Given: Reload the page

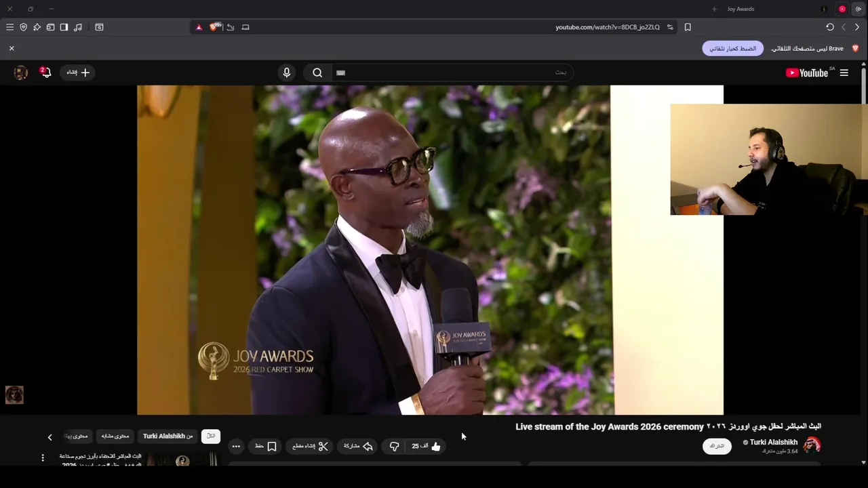Looking at the screenshot, I should click(830, 27).
